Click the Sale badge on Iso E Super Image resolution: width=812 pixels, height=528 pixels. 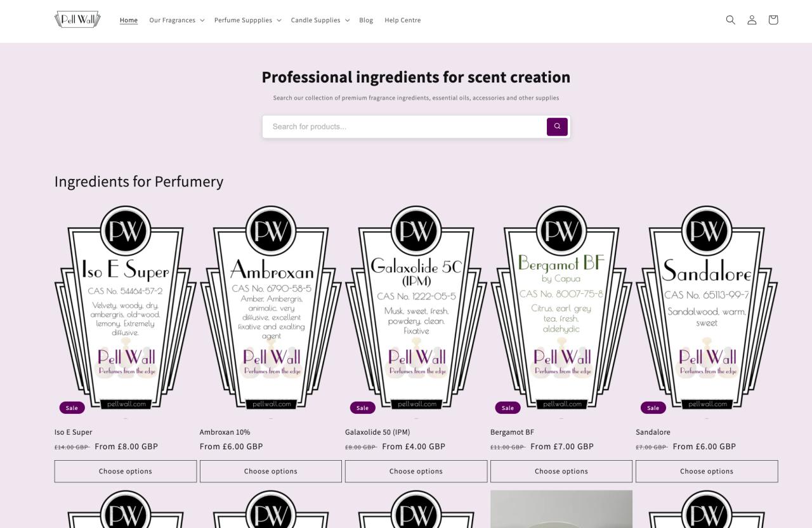tap(72, 407)
